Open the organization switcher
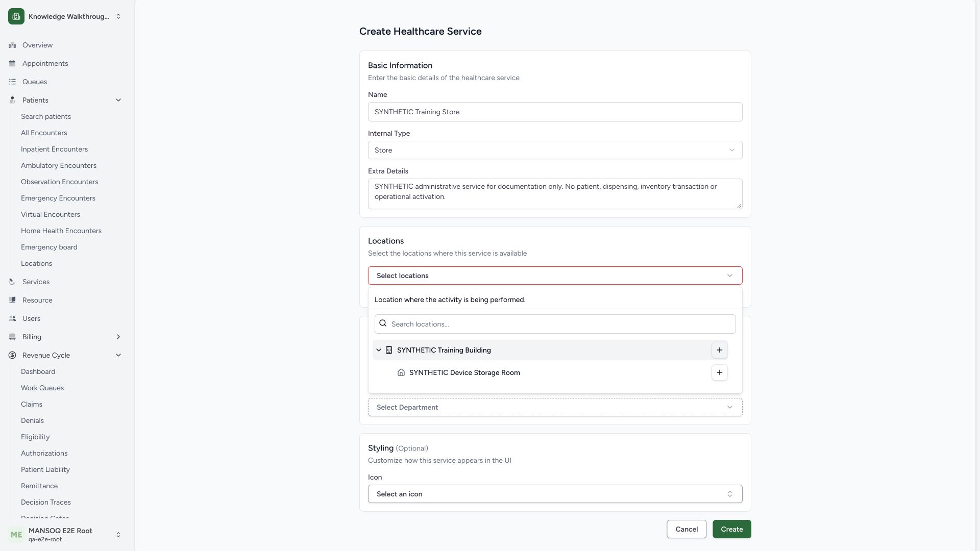This screenshot has width=980, height=551. coord(65,16)
